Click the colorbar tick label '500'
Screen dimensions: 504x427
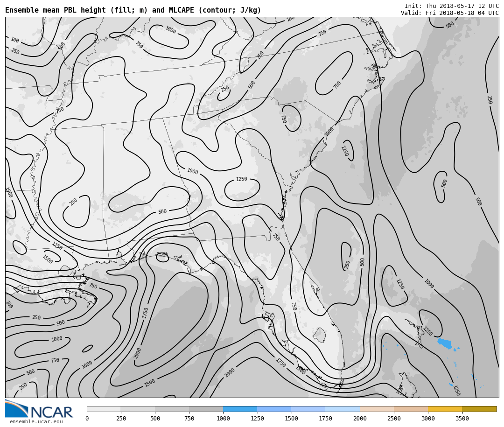pyautogui.click(x=155, y=418)
